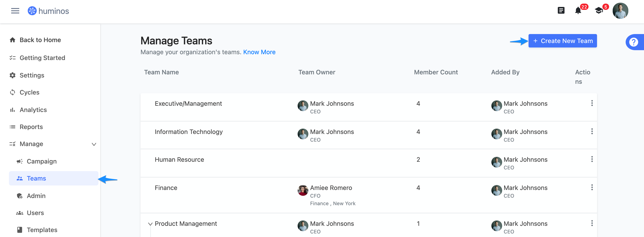Click the Manage section icon

tap(13, 144)
